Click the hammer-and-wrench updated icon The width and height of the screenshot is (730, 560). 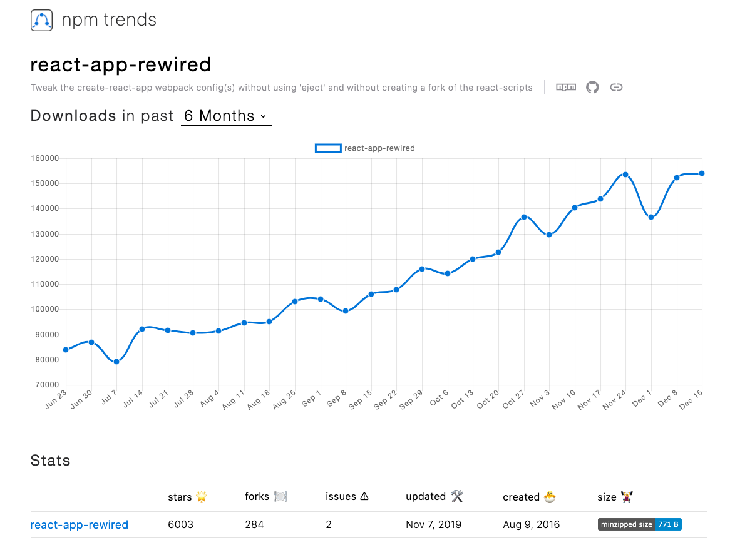point(456,496)
